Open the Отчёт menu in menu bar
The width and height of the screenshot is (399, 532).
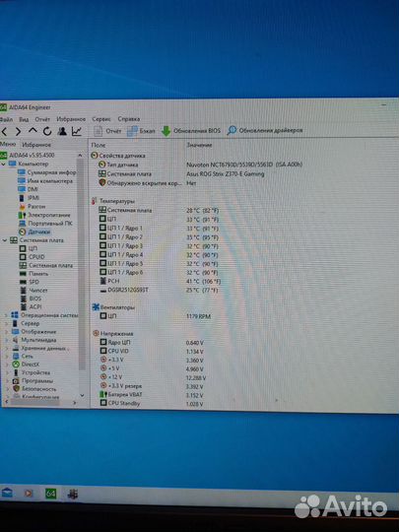[42, 119]
